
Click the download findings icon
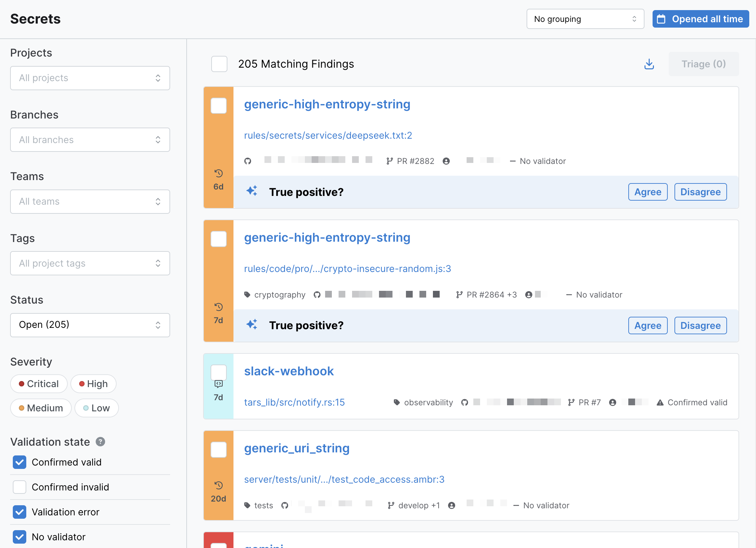click(649, 64)
